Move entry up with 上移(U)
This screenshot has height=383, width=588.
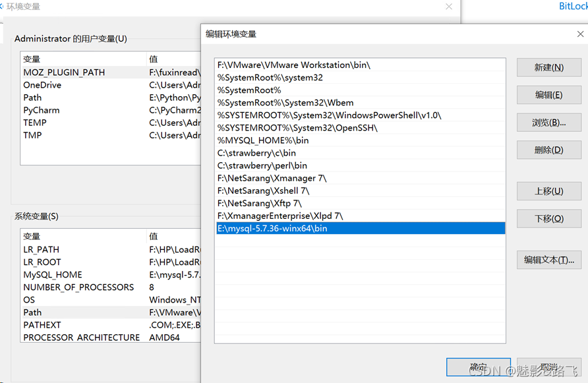click(548, 191)
